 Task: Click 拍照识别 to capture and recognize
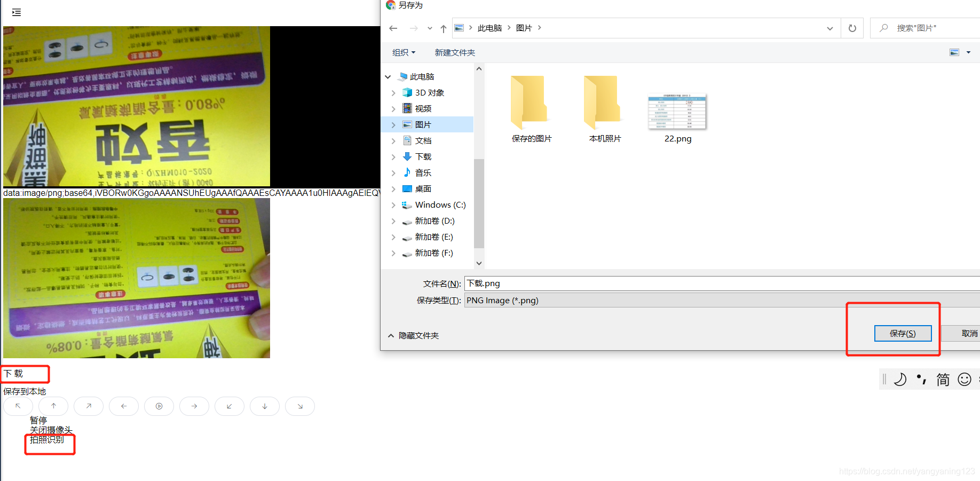pos(47,439)
